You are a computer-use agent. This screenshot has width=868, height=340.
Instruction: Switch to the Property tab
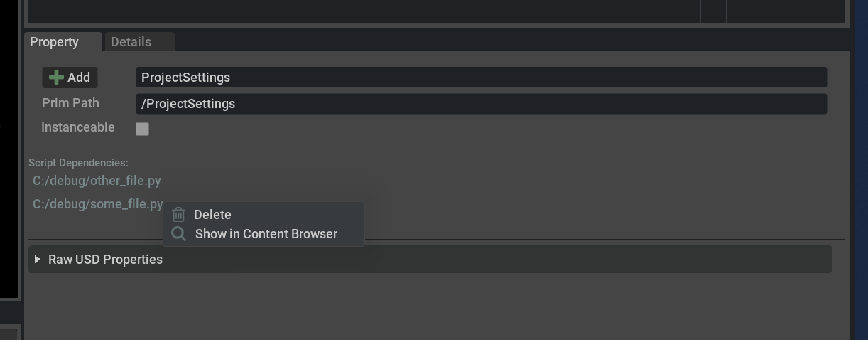pyautogui.click(x=55, y=42)
